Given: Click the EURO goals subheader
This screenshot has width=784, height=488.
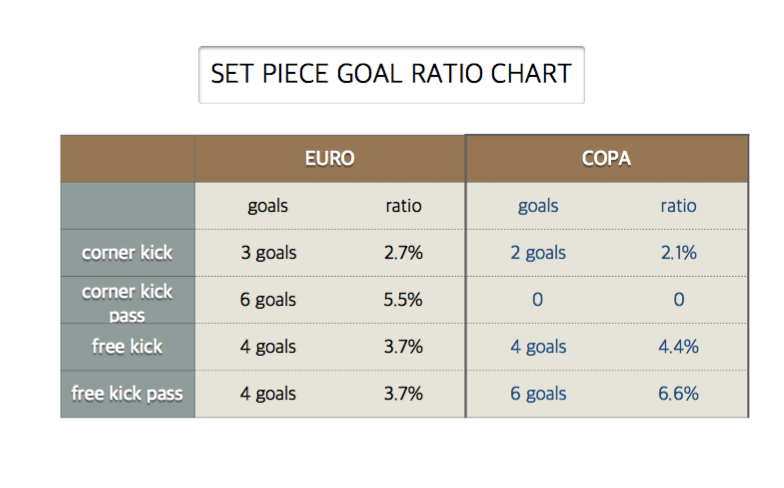Looking at the screenshot, I should pos(268,206).
